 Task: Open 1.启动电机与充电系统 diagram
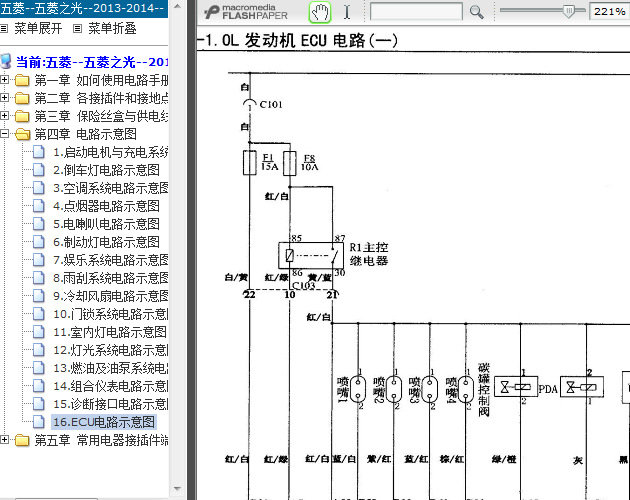(x=110, y=152)
